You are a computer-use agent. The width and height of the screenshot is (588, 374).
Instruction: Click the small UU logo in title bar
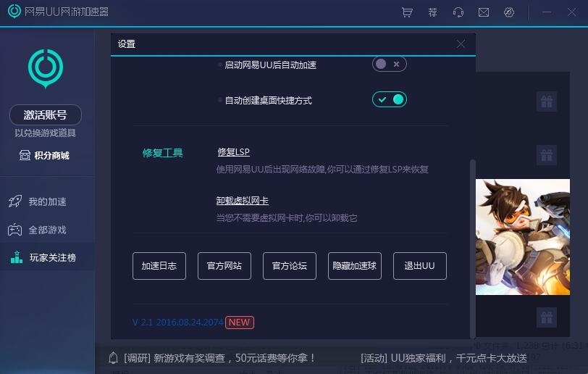pyautogui.click(x=14, y=12)
